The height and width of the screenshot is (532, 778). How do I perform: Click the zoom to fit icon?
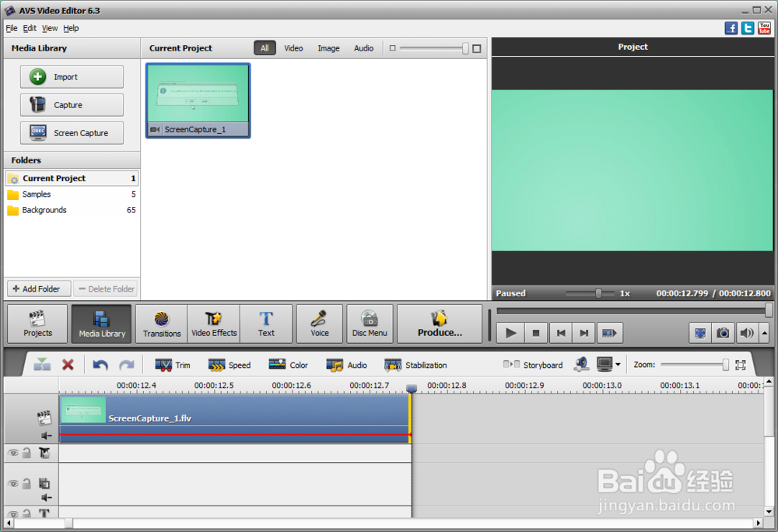click(741, 365)
